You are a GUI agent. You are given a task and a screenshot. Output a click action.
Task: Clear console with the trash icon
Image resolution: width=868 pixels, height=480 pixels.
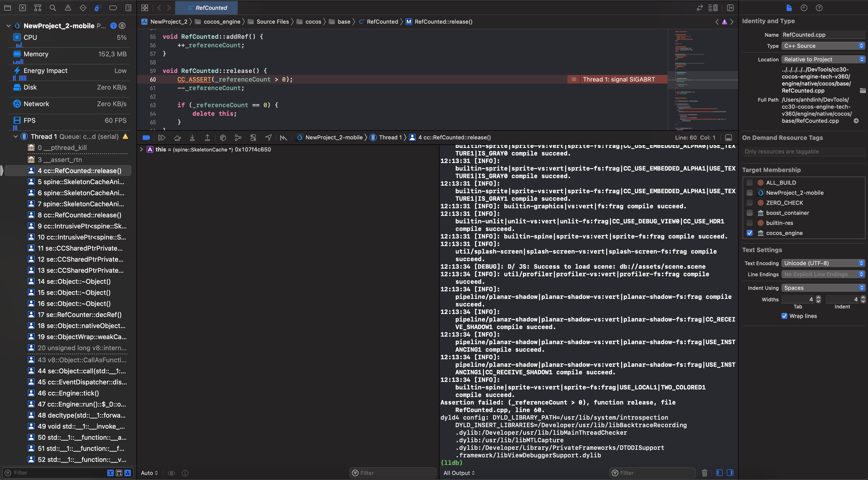click(x=704, y=473)
